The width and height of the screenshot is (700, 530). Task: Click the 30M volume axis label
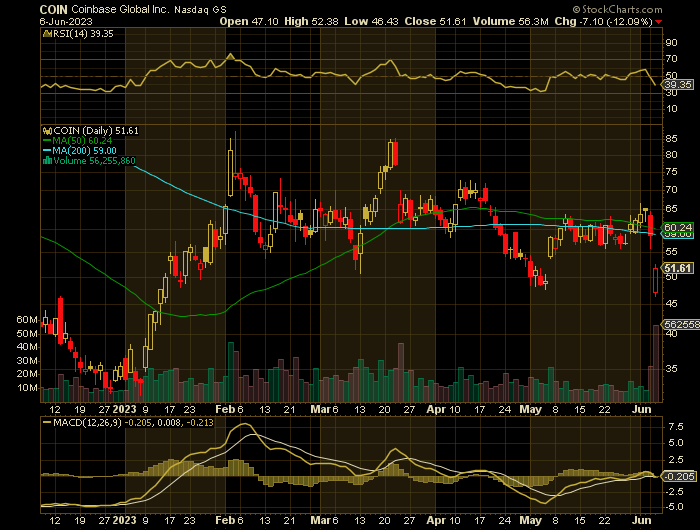pos(27,361)
